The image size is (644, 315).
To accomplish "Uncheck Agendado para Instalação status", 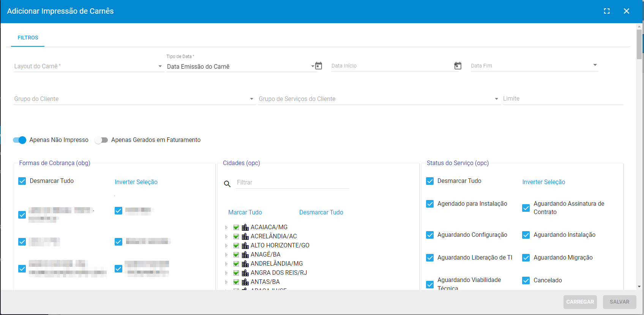I will (430, 204).
